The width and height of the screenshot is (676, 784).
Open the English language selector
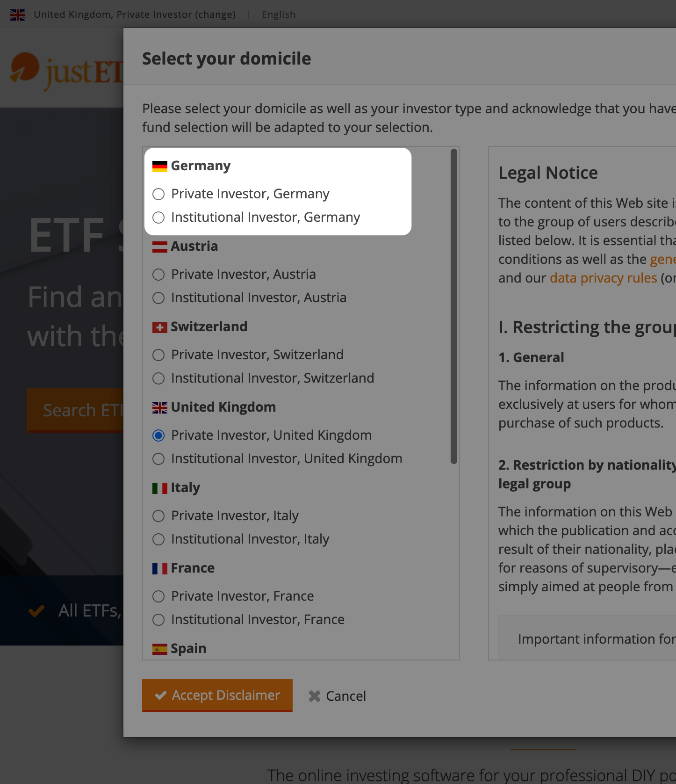[279, 15]
